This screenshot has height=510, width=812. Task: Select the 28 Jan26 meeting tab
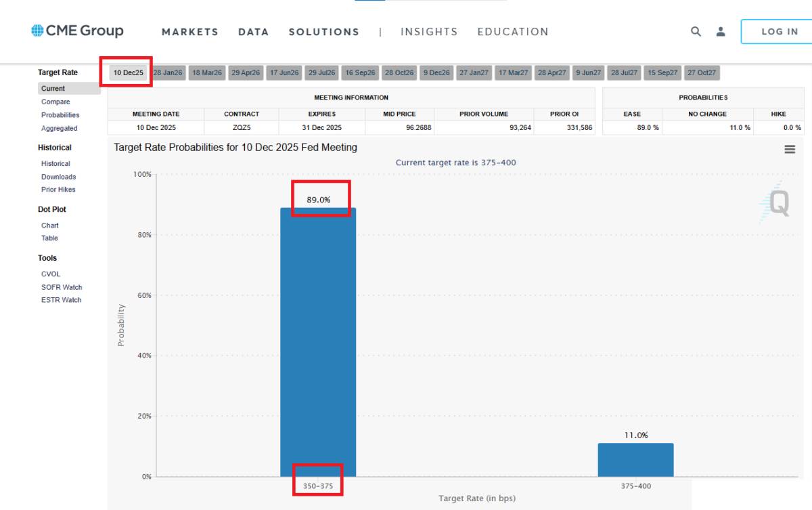point(168,73)
